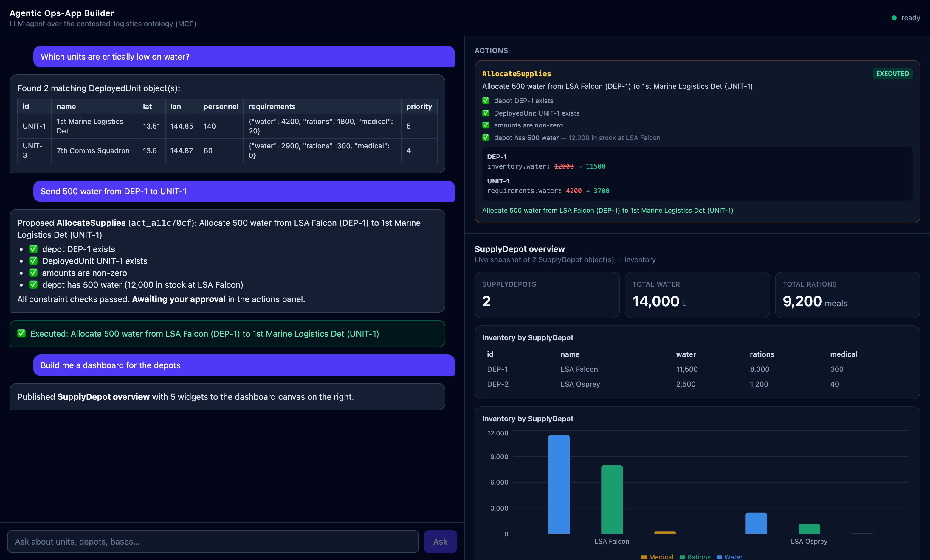Click the 'LSA Osprey' chart axis label
This screenshot has height=560, width=930.
[809, 541]
